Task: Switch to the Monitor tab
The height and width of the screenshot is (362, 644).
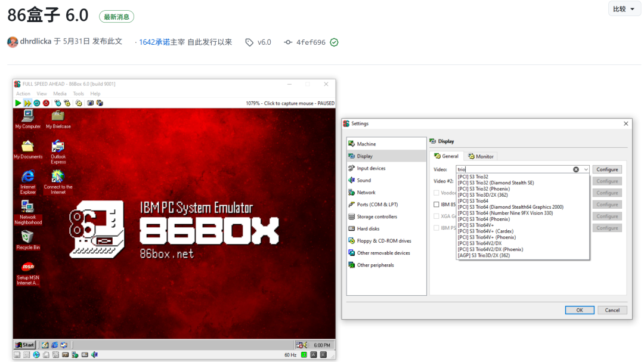Action: [481, 157]
